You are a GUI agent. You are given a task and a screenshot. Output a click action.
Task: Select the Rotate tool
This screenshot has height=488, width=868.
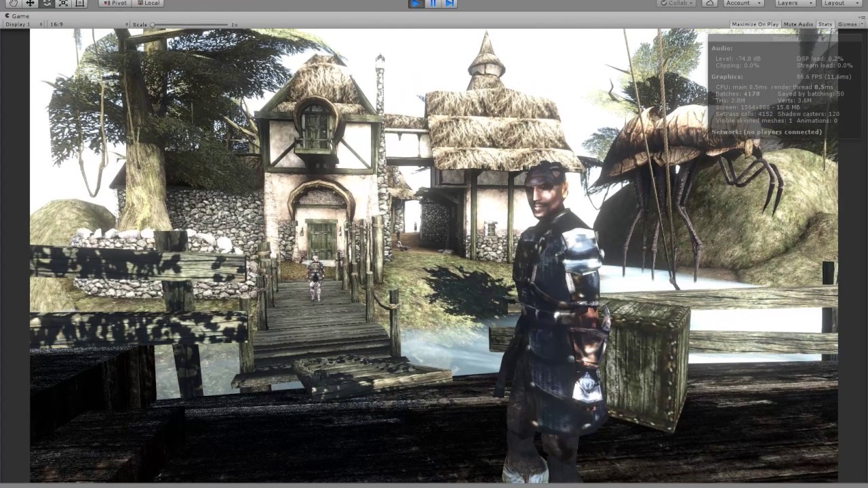tap(46, 3)
